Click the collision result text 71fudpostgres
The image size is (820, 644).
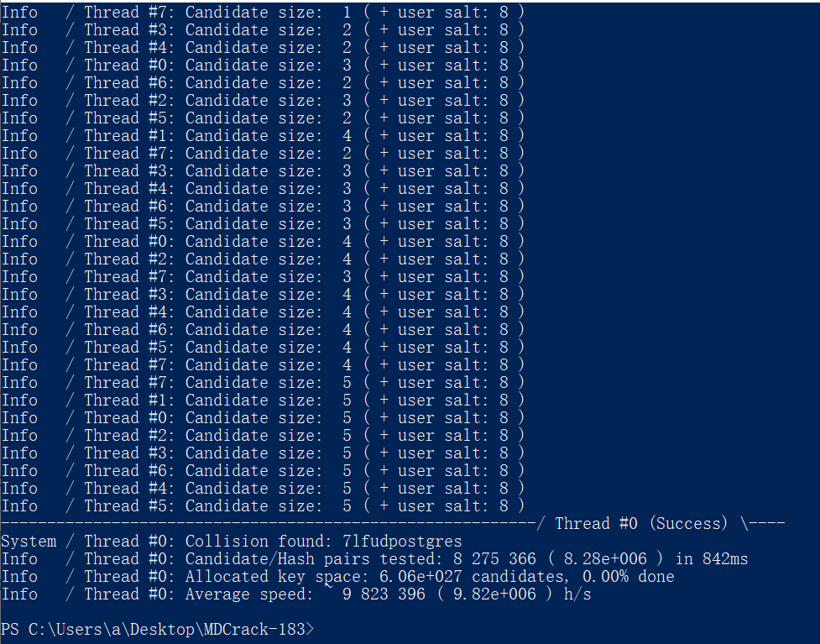(x=402, y=541)
